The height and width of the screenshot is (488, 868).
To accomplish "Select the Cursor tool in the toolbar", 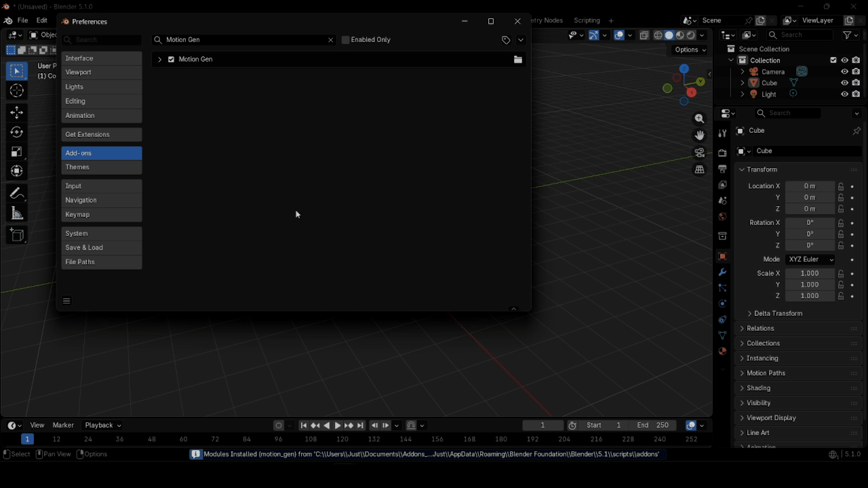I will 17,91.
